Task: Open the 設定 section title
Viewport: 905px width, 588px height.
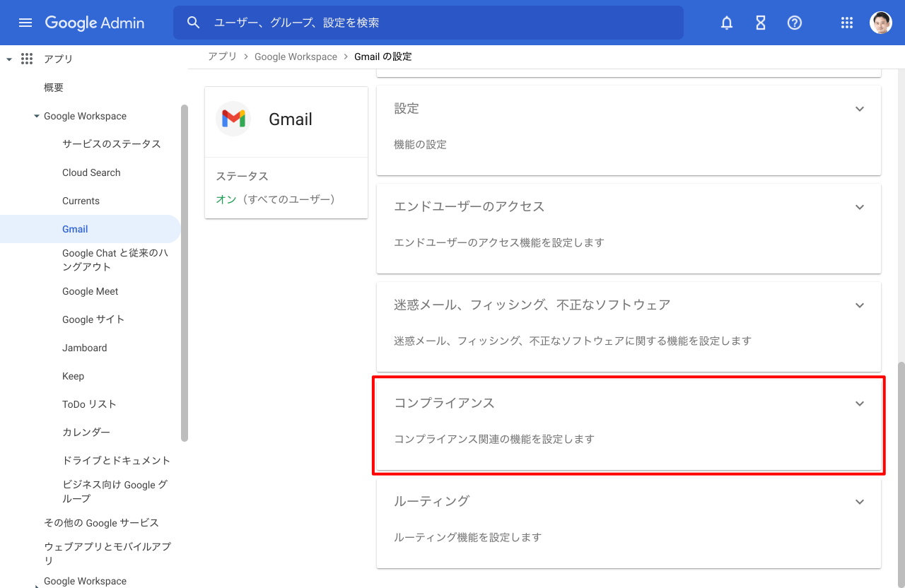Action: (407, 108)
